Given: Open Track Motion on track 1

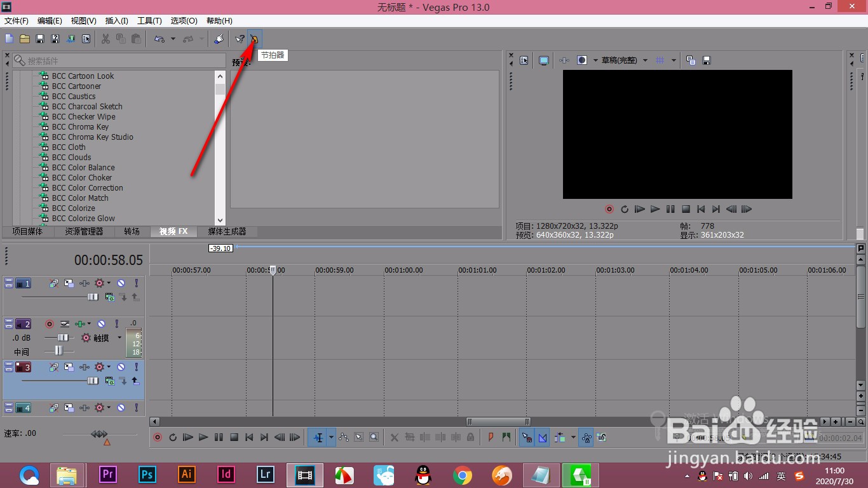Looking at the screenshot, I should [69, 283].
